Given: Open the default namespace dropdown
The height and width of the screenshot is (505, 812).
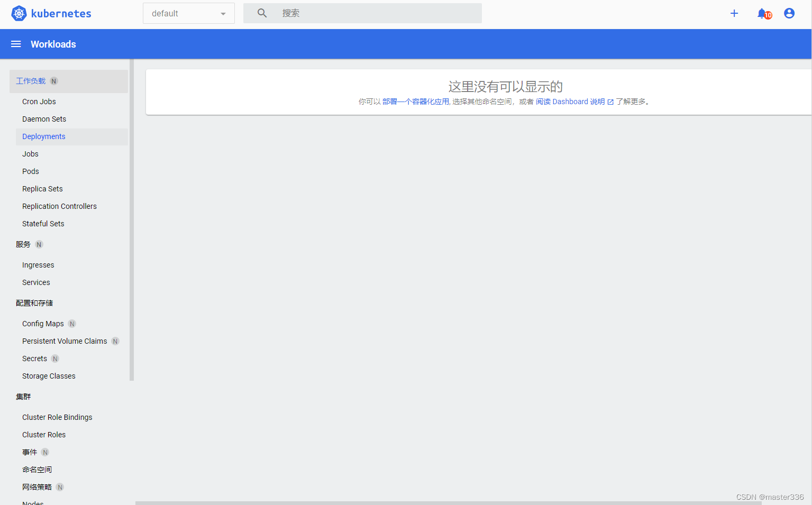Looking at the screenshot, I should pyautogui.click(x=189, y=13).
